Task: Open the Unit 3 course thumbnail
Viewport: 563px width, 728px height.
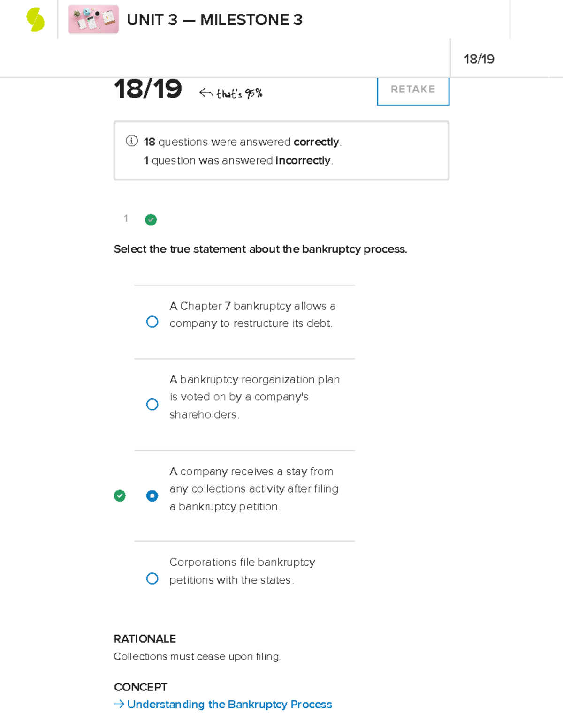Action: pos(93,20)
